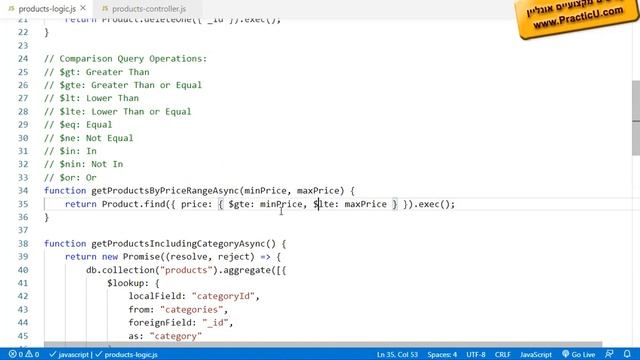The width and height of the screenshot is (640, 360).
Task: Click the comment "// $lte: Lower Than or Equal"
Action: coord(118,111)
